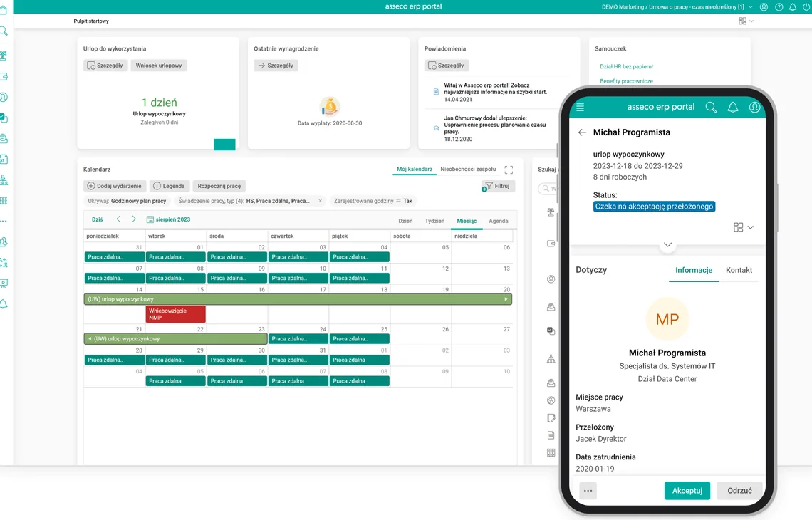Open the Kontakt tab on phone

click(x=739, y=271)
